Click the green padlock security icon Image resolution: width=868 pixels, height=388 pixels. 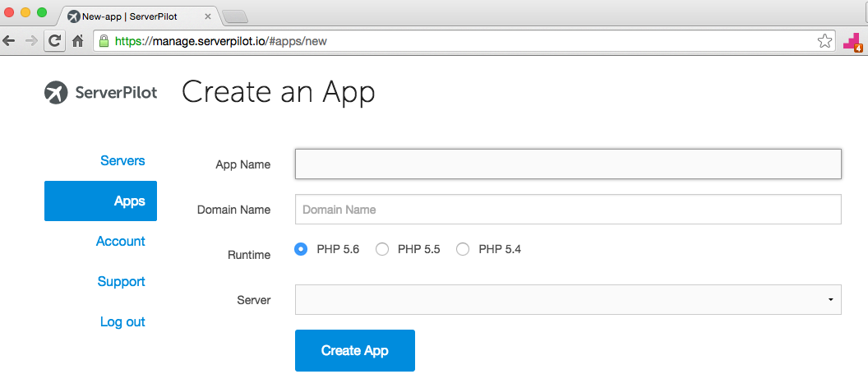point(104,40)
